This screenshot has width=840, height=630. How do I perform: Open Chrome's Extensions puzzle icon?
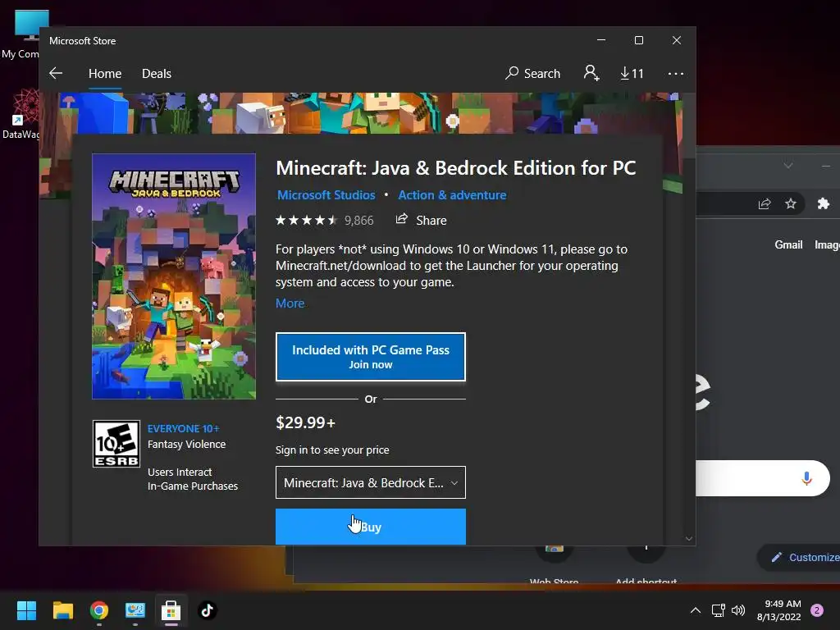point(824,203)
